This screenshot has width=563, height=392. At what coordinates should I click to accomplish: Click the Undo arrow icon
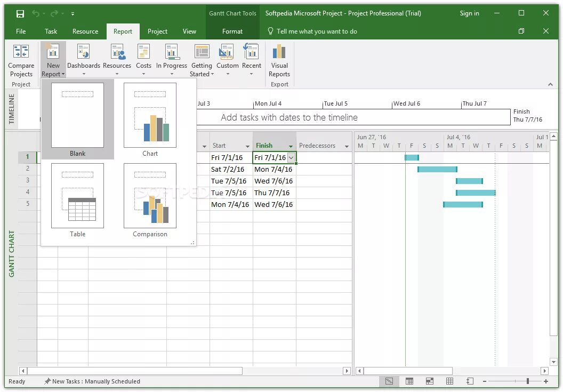point(36,14)
